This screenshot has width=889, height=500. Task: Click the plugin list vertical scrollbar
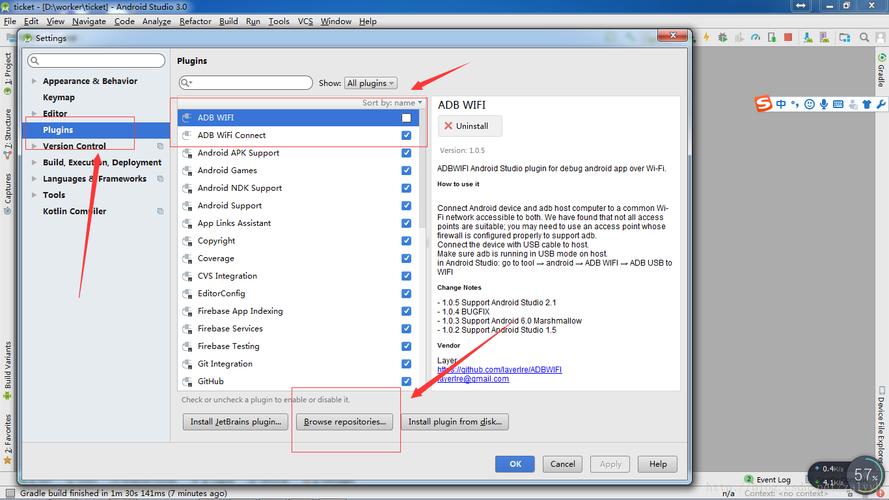[x=422, y=170]
